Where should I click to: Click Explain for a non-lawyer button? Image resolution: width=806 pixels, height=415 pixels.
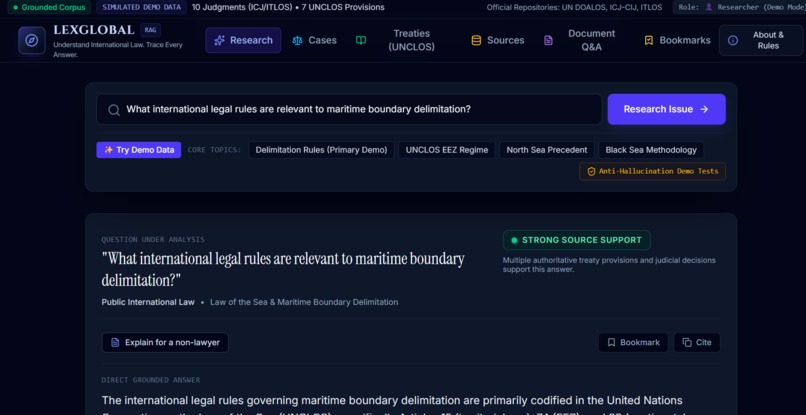coord(165,342)
